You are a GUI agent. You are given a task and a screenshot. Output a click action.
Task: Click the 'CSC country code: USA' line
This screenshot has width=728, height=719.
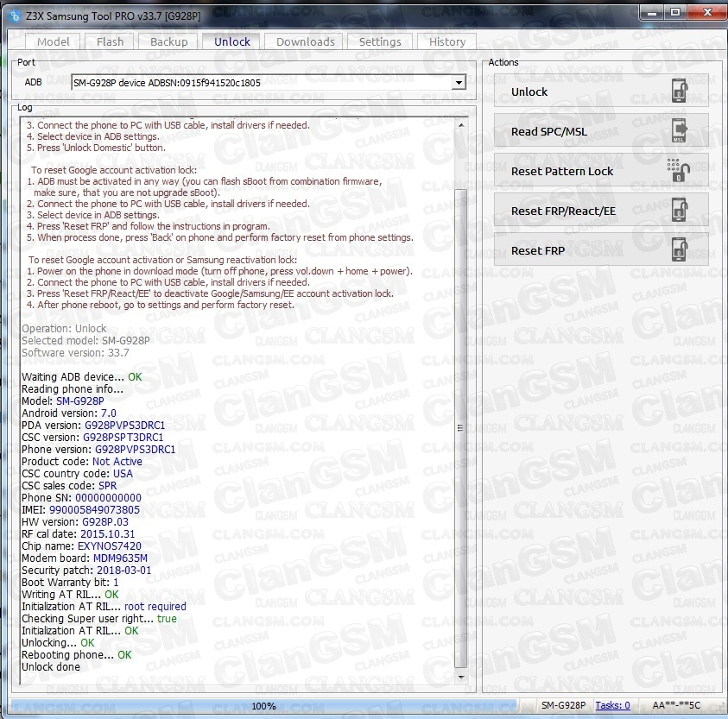[77, 474]
